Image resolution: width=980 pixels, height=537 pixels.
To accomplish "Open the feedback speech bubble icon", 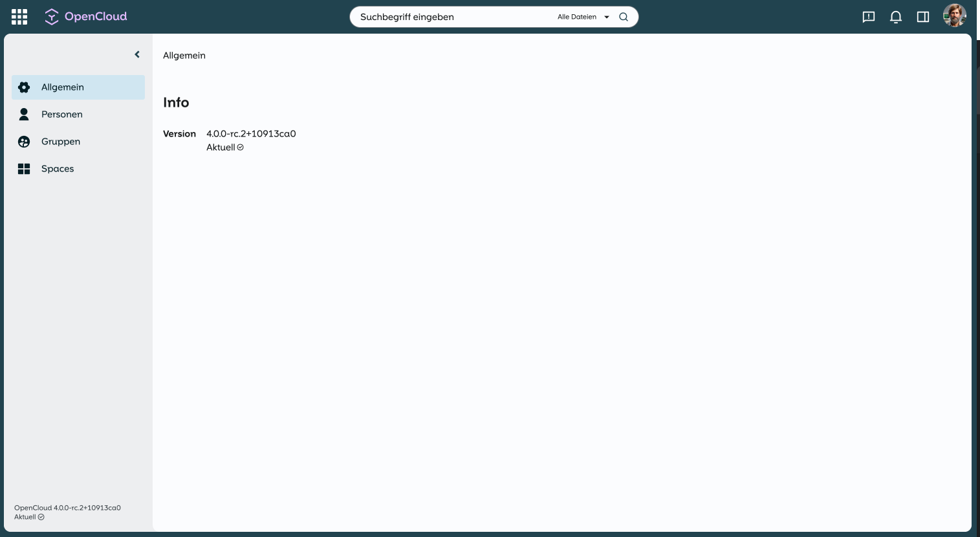I will (x=869, y=17).
